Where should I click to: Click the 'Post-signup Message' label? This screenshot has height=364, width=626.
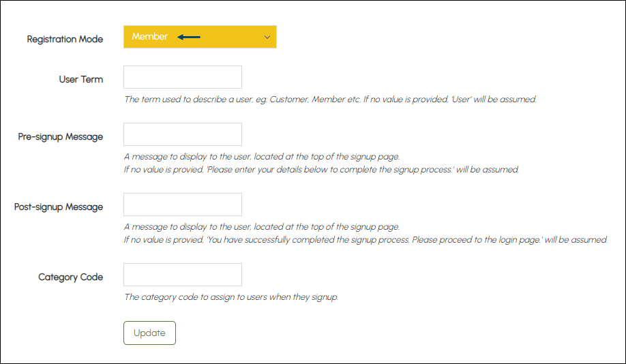coord(58,207)
